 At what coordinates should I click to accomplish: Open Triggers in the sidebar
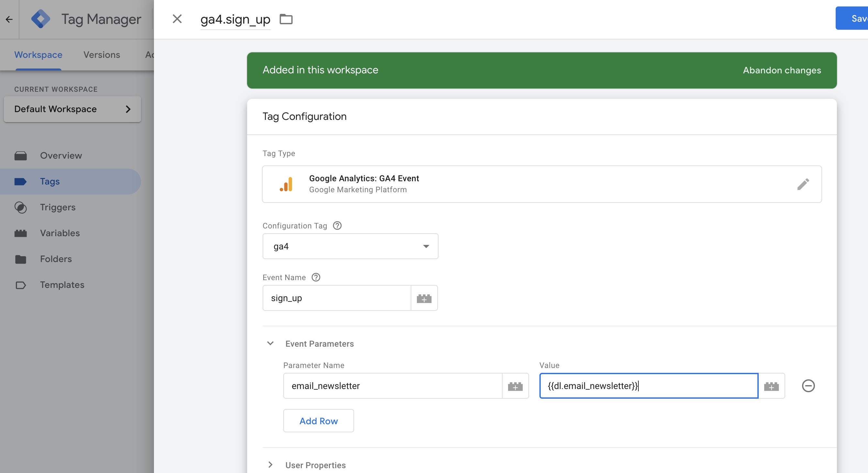pyautogui.click(x=58, y=207)
